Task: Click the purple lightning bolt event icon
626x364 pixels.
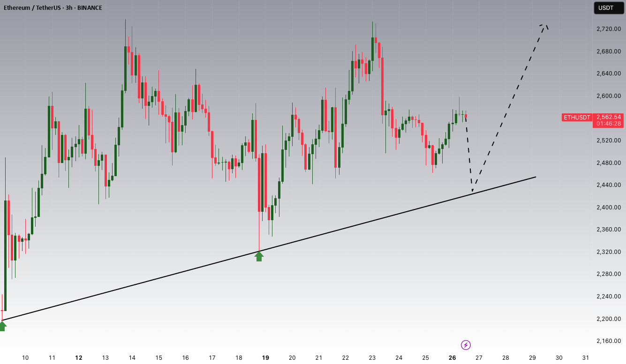Action: point(466,345)
